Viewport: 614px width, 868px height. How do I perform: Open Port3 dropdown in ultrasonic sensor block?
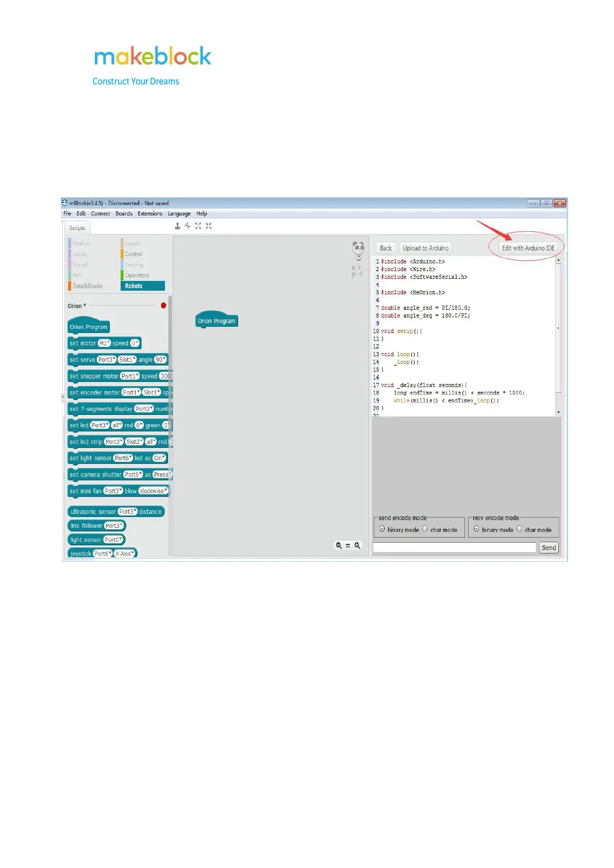[x=127, y=512]
